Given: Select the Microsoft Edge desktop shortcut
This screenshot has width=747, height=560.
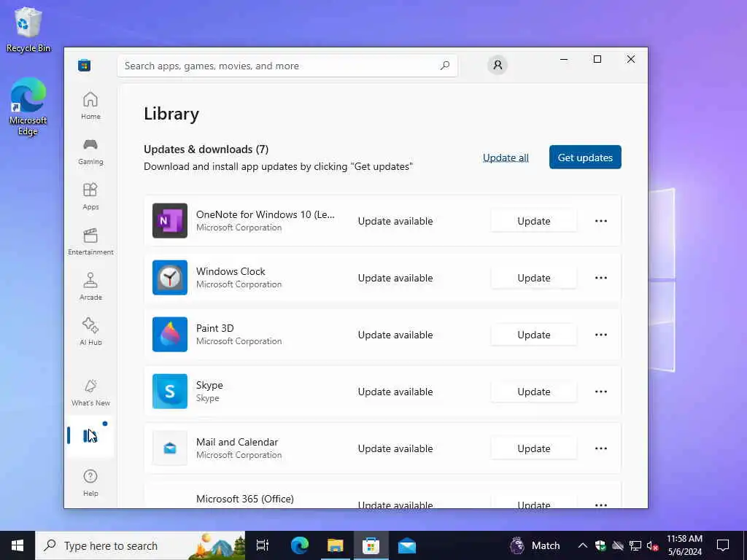Looking at the screenshot, I should tap(28, 106).
